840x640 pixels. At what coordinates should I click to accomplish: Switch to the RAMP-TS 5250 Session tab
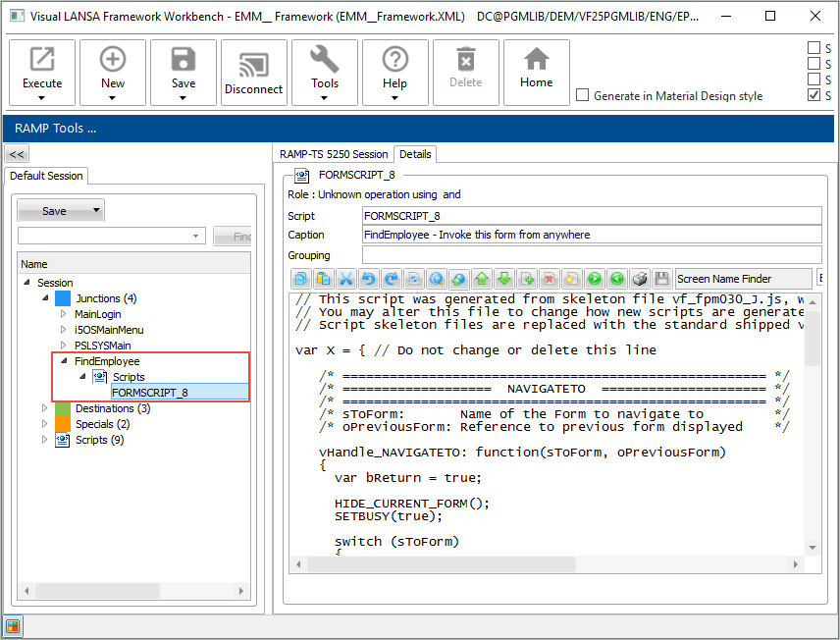coord(334,154)
